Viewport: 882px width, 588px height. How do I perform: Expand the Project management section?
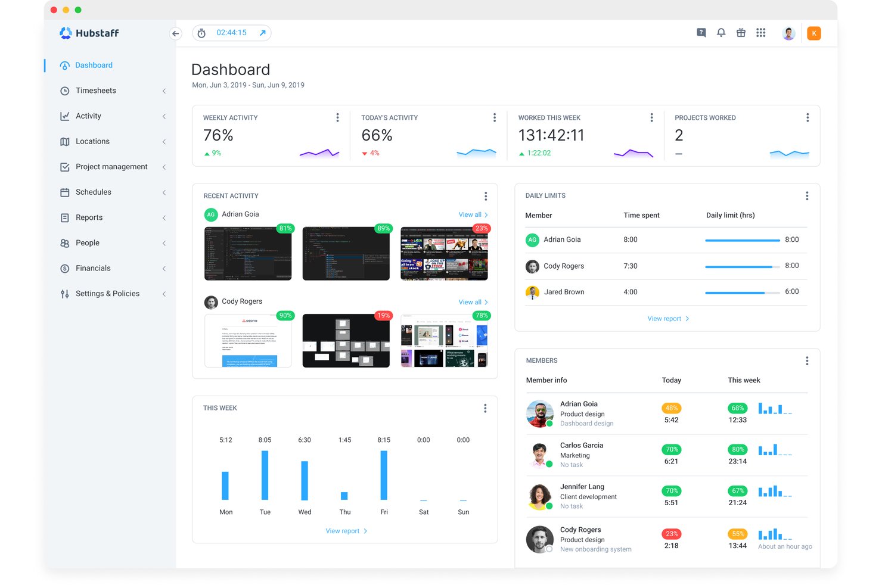[164, 167]
